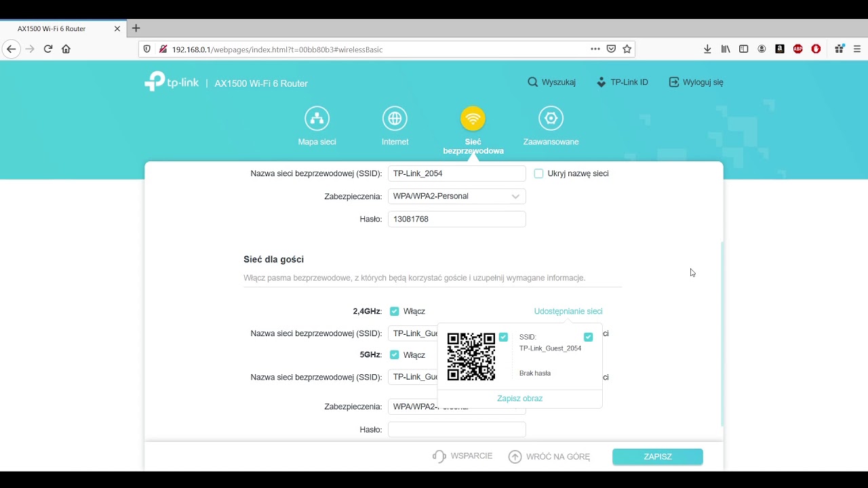Viewport: 868px width, 488px height.
Task: Open the tracking protection shield icon
Action: [147, 49]
